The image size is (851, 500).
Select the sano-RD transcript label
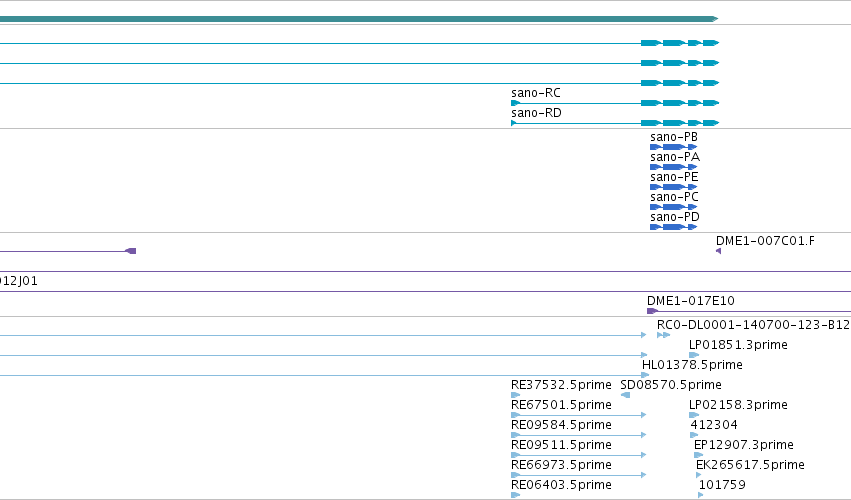point(536,113)
